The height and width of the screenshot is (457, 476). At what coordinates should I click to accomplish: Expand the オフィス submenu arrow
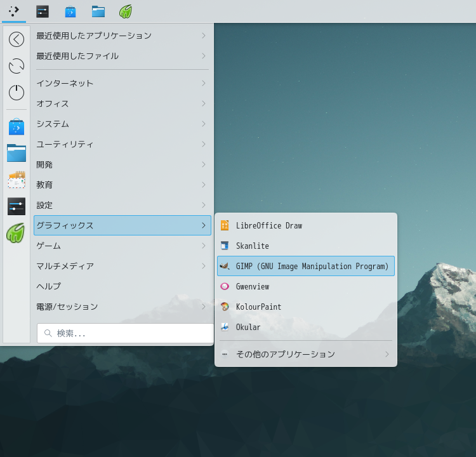pos(204,103)
